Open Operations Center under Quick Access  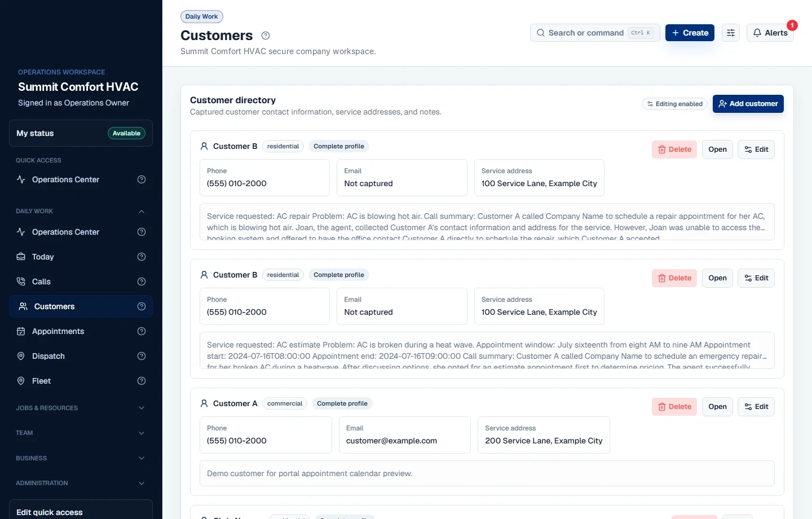65,179
